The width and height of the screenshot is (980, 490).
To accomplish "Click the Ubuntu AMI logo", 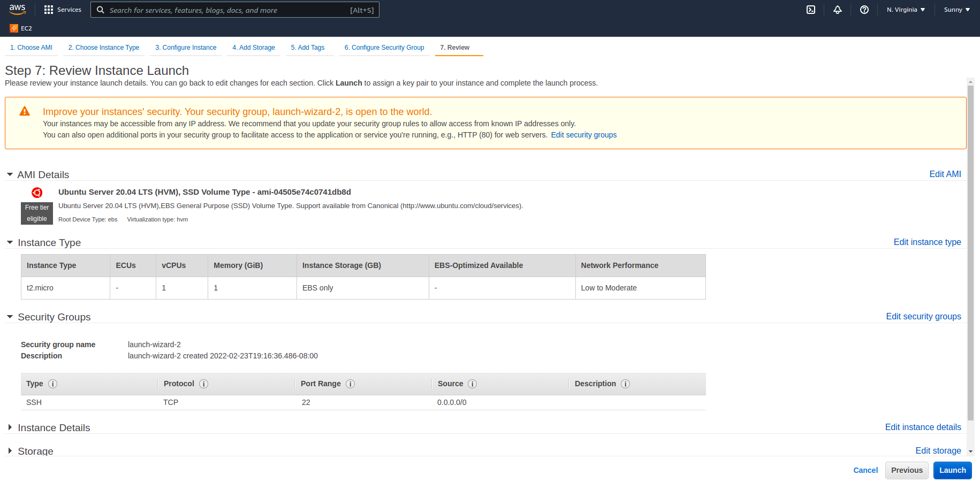I will (x=36, y=192).
